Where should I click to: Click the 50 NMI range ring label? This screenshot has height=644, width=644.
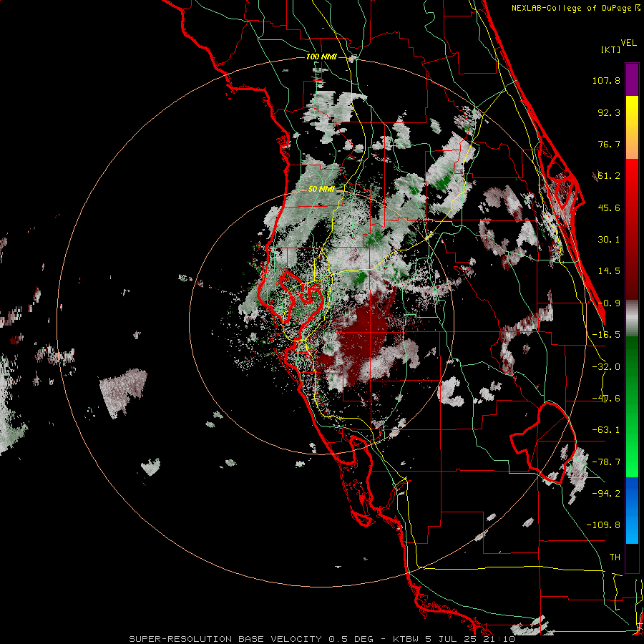click(321, 190)
